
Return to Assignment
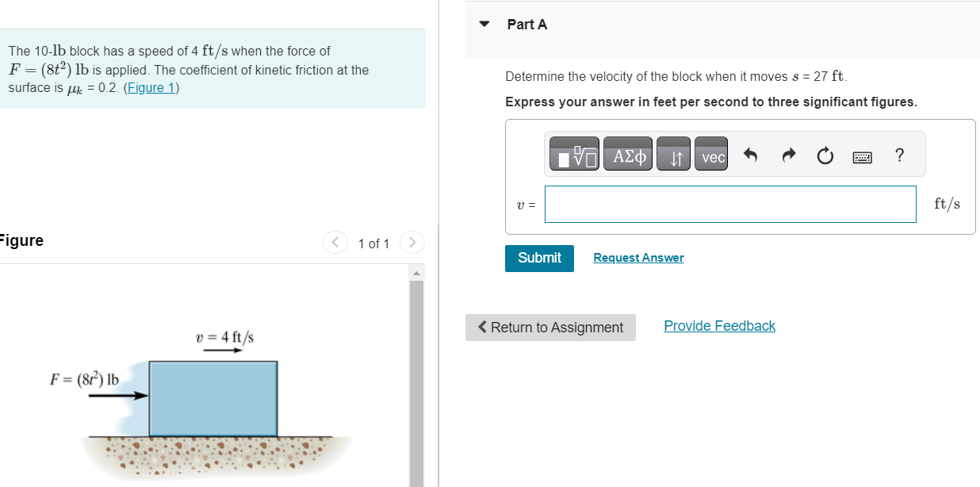[x=550, y=328]
